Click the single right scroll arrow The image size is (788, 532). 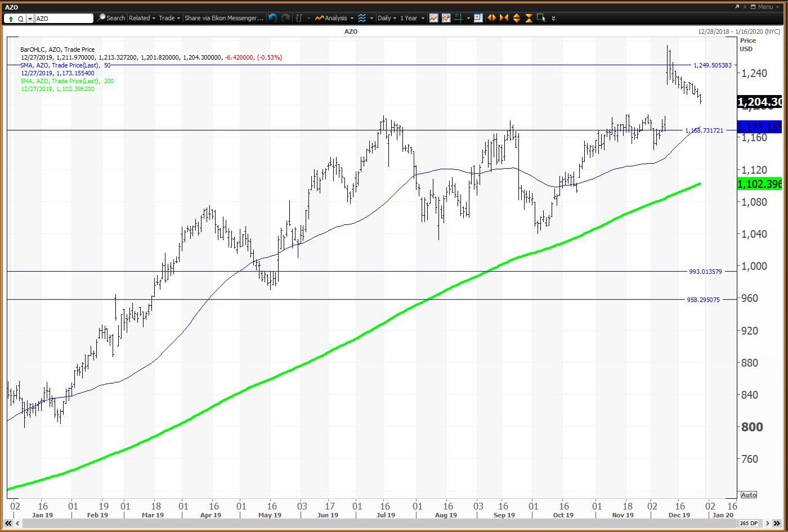(x=767, y=524)
